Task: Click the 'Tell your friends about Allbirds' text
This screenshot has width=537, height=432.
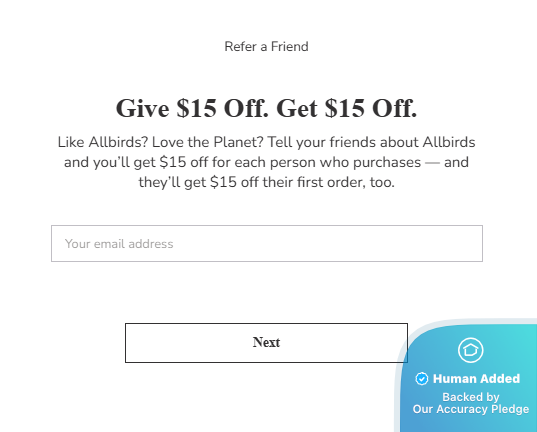Action: [x=371, y=142]
